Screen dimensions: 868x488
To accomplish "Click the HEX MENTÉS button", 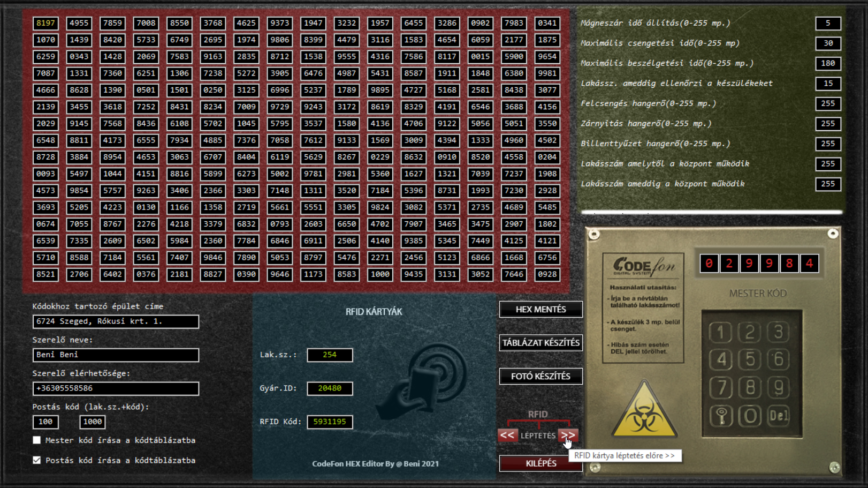I will pyautogui.click(x=540, y=309).
